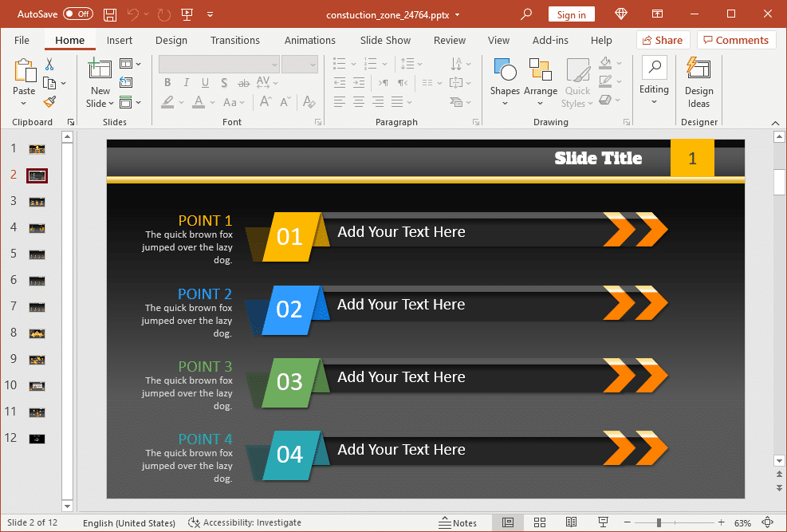Viewport: 787px width, 532px height.
Task: Click the Format Painter icon
Action: [x=49, y=101]
